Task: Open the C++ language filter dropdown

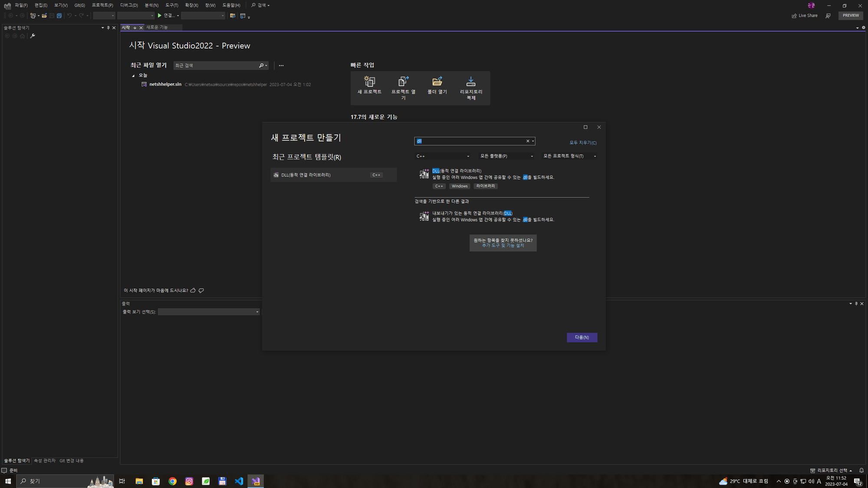Action: tap(443, 156)
